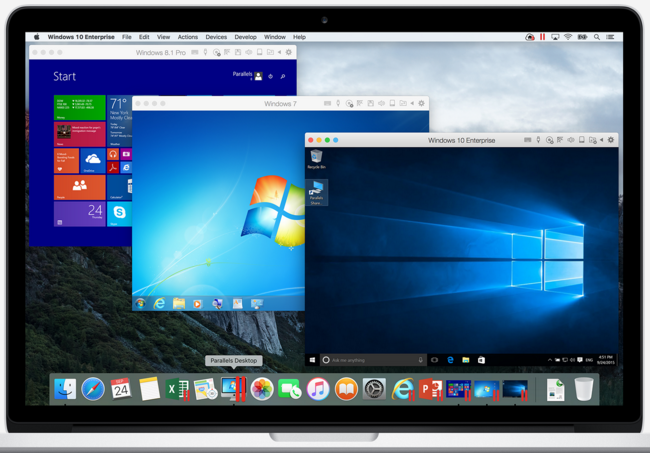
Task: Open the Edit menu
Action: point(144,37)
